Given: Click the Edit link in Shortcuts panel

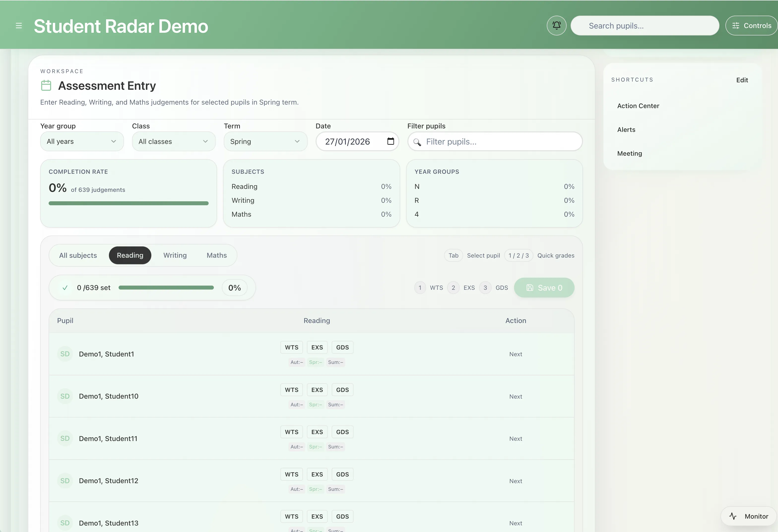Looking at the screenshot, I should 742,80.
